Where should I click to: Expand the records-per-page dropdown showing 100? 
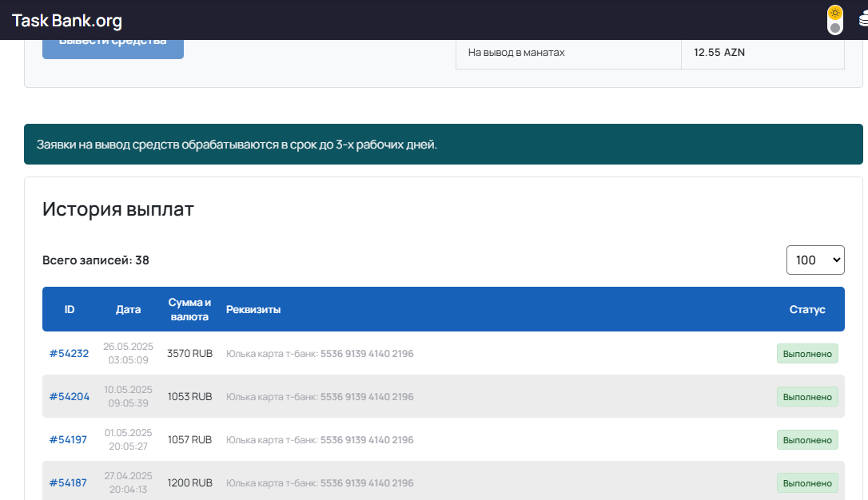tap(815, 260)
